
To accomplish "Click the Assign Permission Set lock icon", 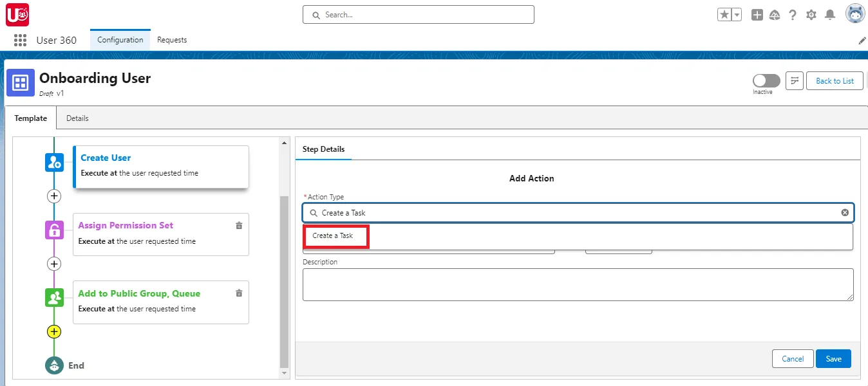I will click(x=55, y=230).
